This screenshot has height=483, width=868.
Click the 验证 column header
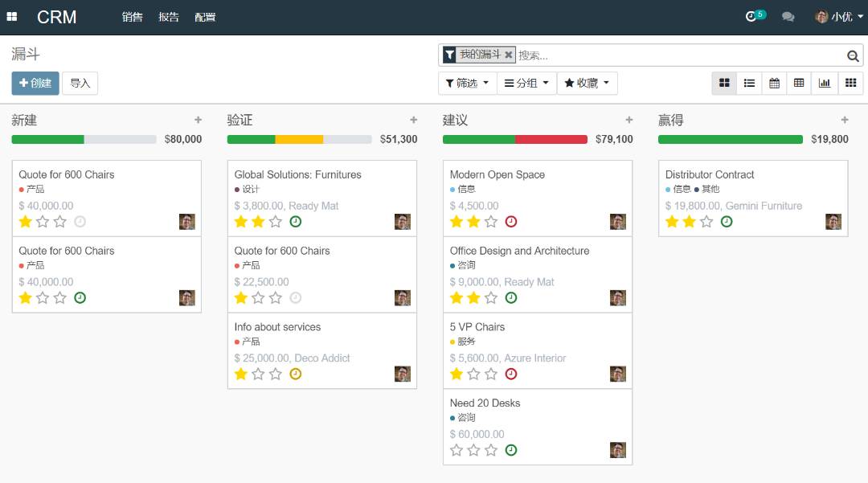tap(240, 120)
